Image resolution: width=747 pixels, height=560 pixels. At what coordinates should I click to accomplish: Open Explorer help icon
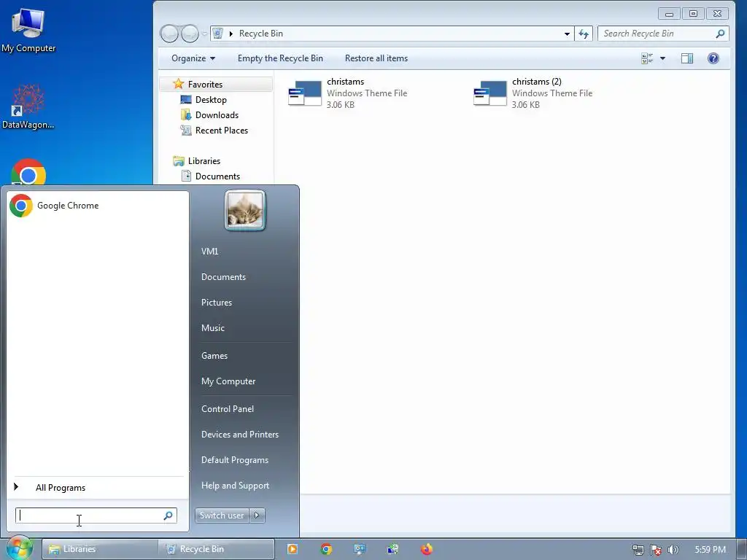tap(713, 58)
